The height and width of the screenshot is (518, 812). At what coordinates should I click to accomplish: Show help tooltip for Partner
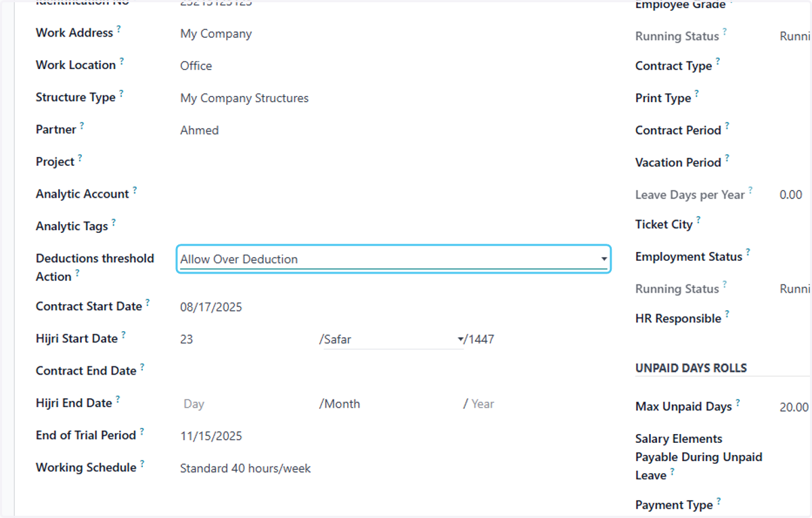82,125
